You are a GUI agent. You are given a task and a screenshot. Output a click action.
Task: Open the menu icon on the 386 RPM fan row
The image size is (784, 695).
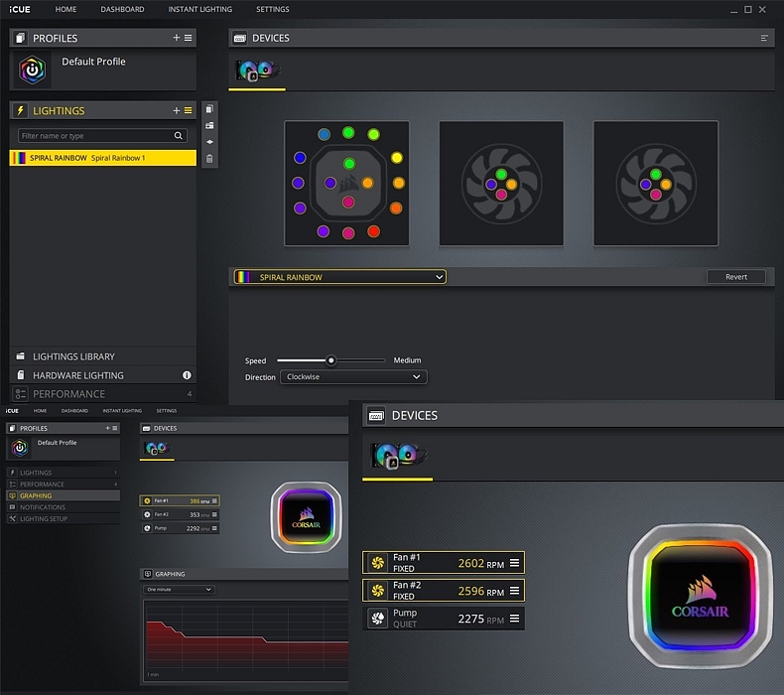point(214,500)
